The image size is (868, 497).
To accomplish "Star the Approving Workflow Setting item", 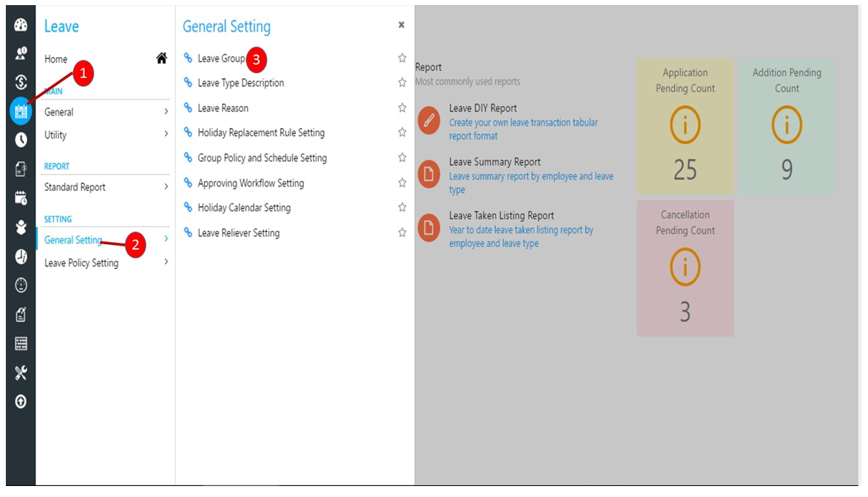I will [x=402, y=183].
